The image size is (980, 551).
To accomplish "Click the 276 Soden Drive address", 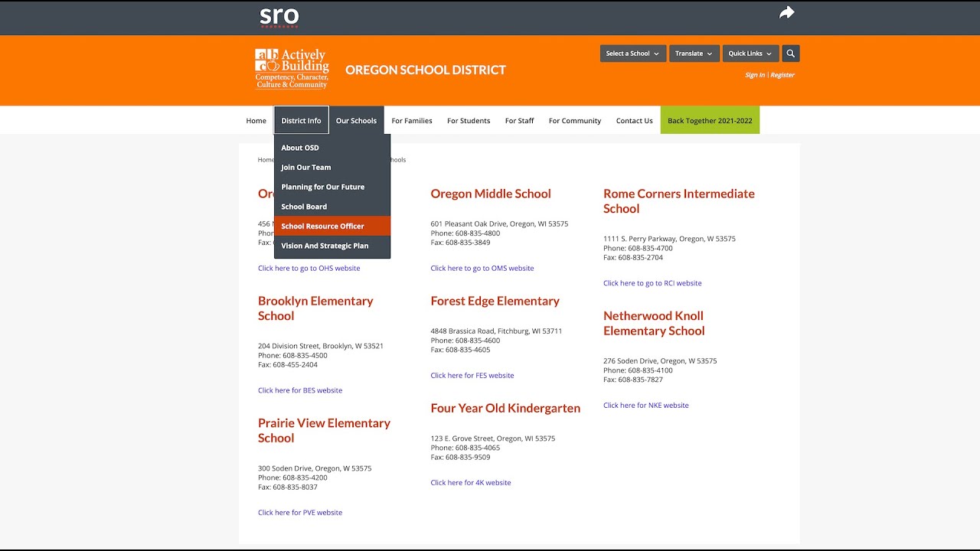I will [660, 361].
